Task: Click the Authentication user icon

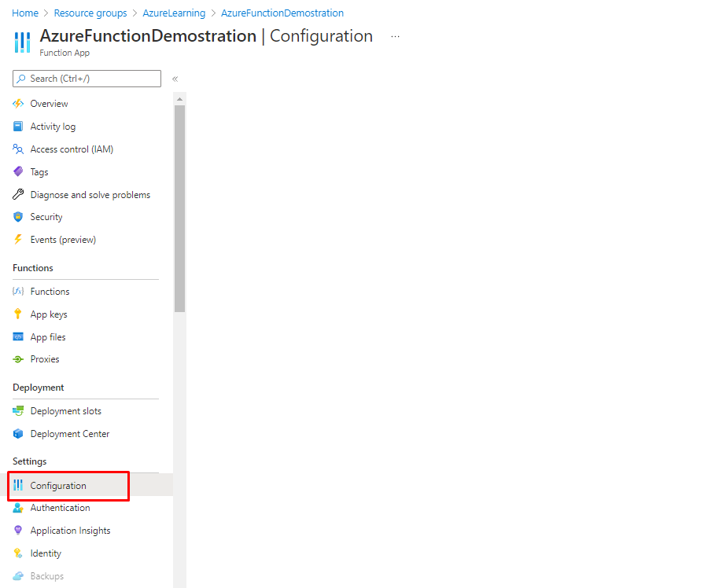Action: 18,508
